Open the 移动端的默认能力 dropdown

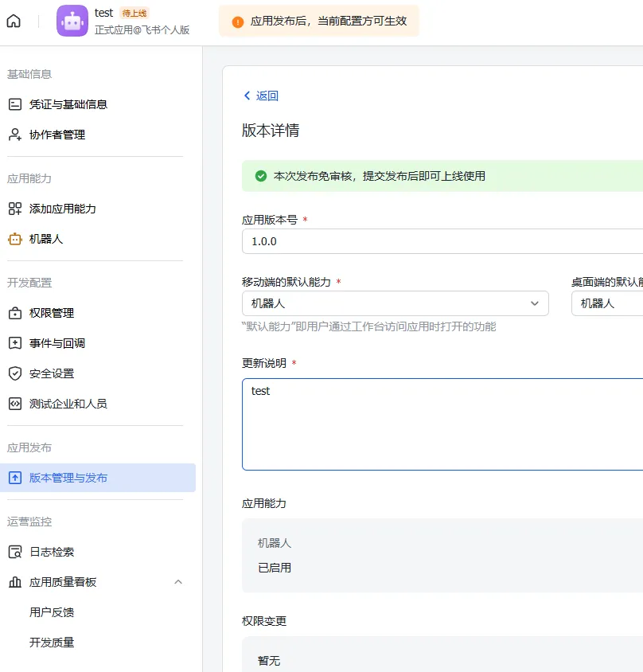(x=396, y=303)
